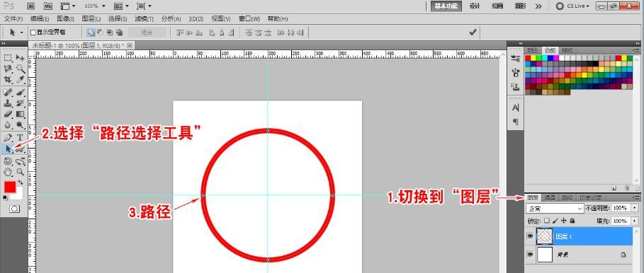Swap foreground and background colors

click(20, 182)
